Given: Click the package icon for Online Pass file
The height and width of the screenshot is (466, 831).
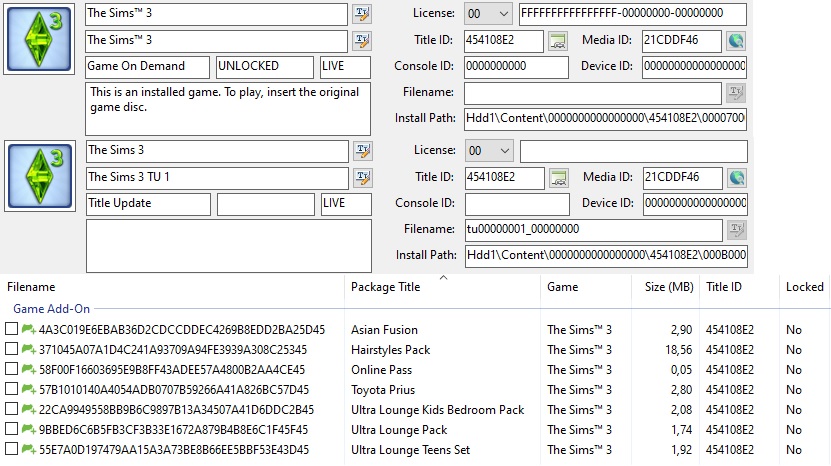Looking at the screenshot, I should tap(29, 370).
